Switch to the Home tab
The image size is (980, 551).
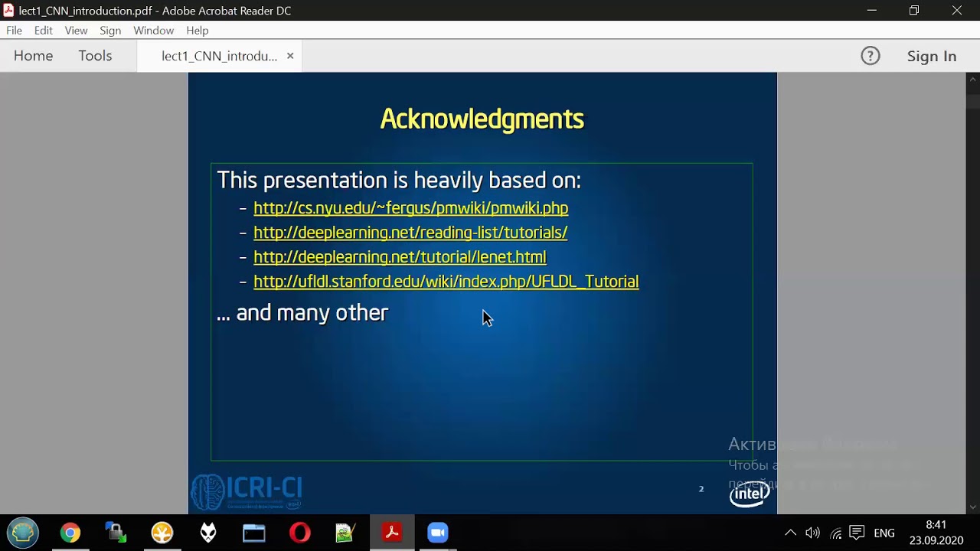33,56
